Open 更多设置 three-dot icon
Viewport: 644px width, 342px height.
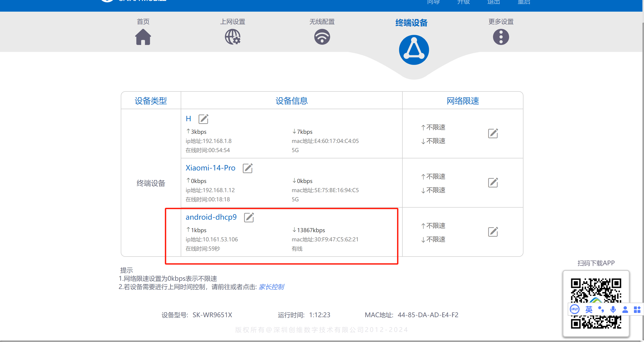click(x=501, y=37)
